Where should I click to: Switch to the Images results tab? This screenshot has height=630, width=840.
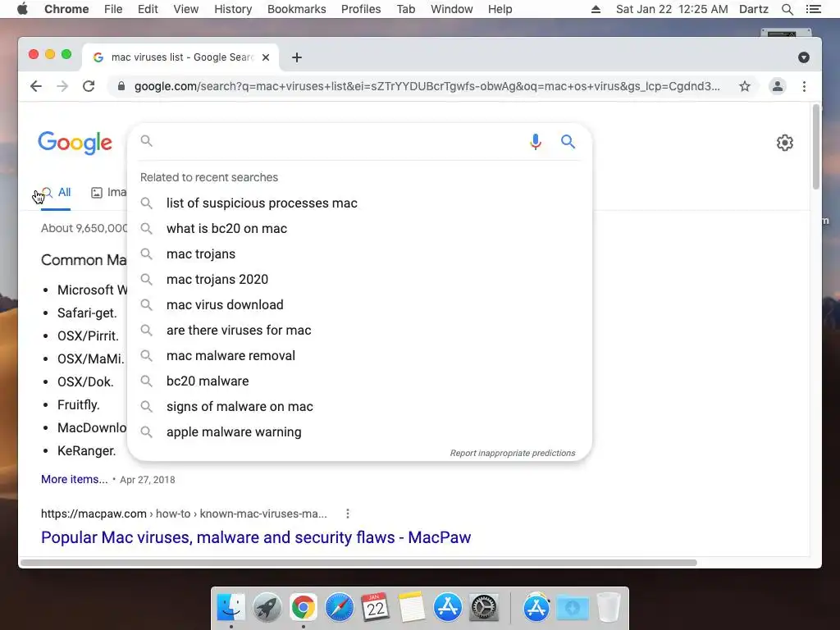tap(109, 192)
